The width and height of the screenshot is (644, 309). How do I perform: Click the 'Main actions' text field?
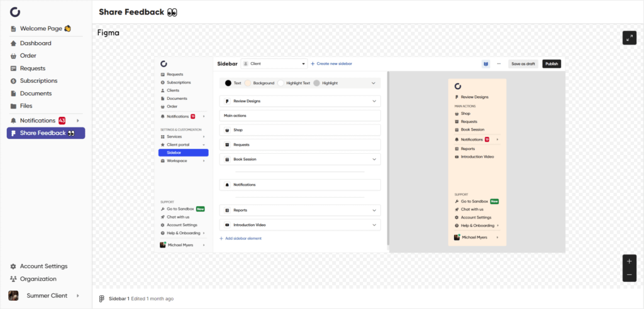click(x=300, y=116)
